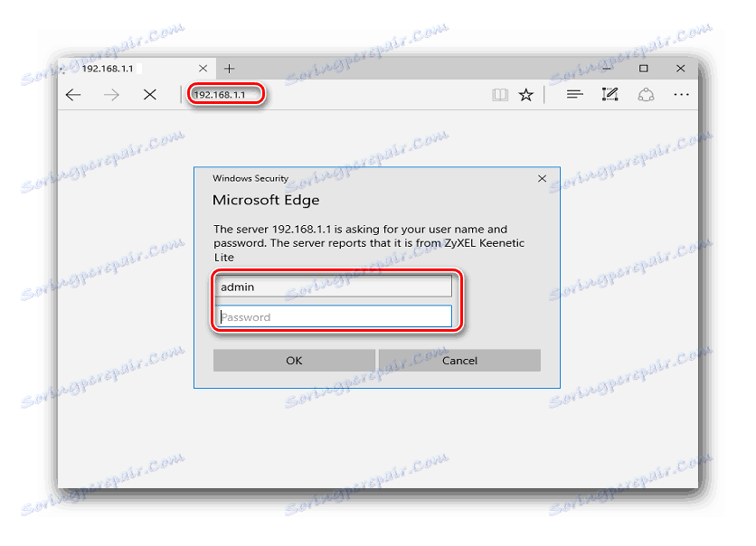
Task: Confirm credentials with OK button
Action: 294,361
